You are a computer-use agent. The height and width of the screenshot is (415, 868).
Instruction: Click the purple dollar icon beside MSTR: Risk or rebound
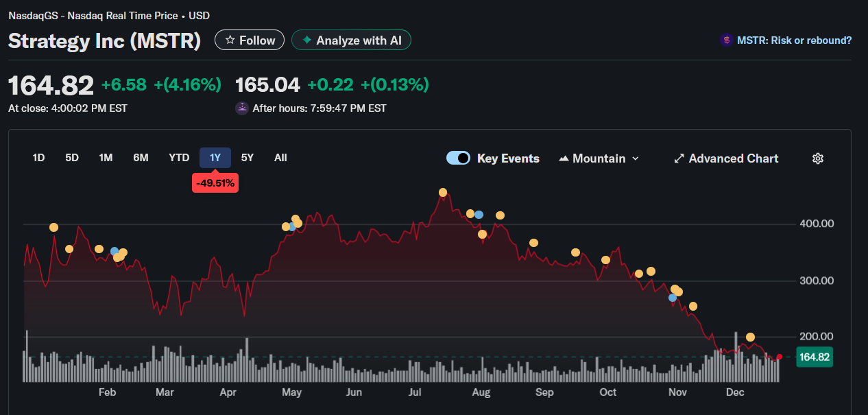coord(726,40)
